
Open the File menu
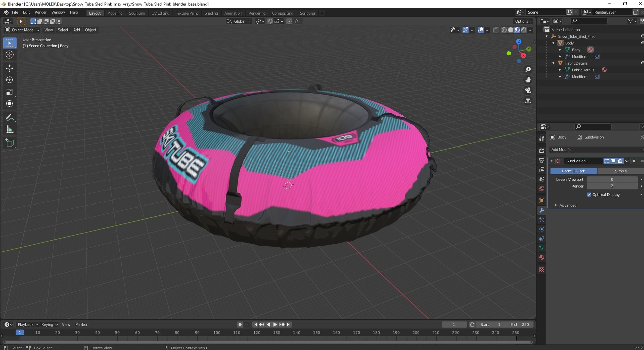(15, 12)
